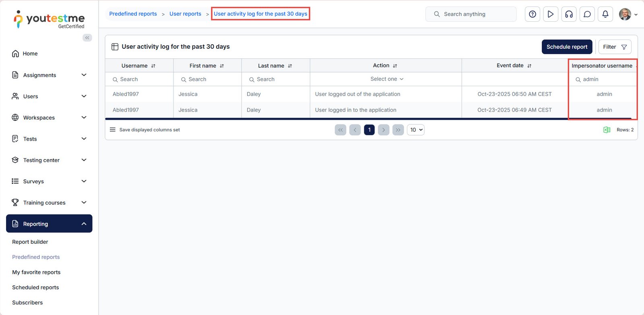The height and width of the screenshot is (315, 644).
Task: Click the Filter button
Action: point(614,47)
